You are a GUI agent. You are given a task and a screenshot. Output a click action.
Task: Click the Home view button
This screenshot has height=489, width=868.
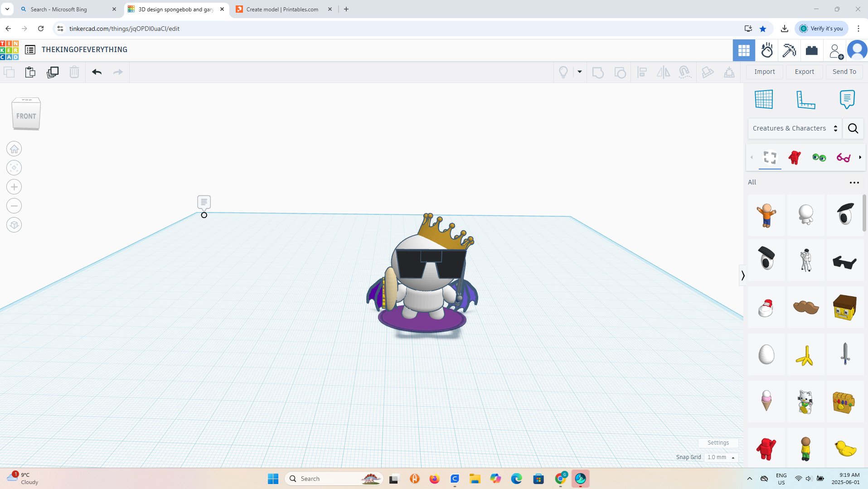tap(14, 149)
